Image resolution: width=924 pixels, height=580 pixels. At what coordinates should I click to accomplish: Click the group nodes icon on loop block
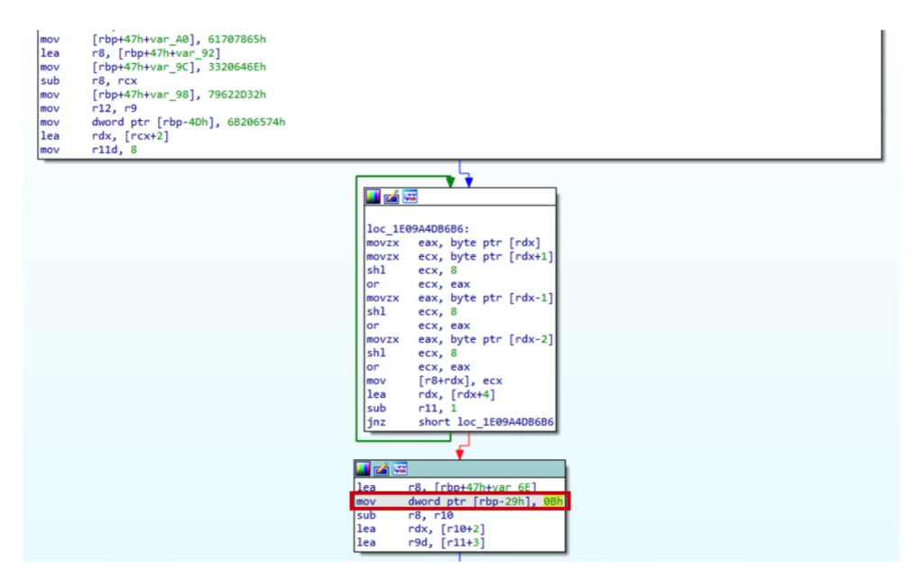409,197
